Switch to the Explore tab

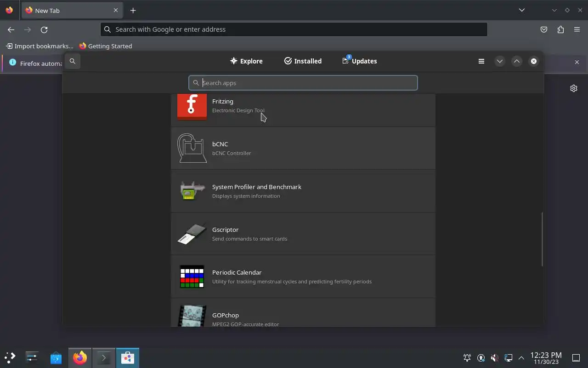tap(246, 61)
